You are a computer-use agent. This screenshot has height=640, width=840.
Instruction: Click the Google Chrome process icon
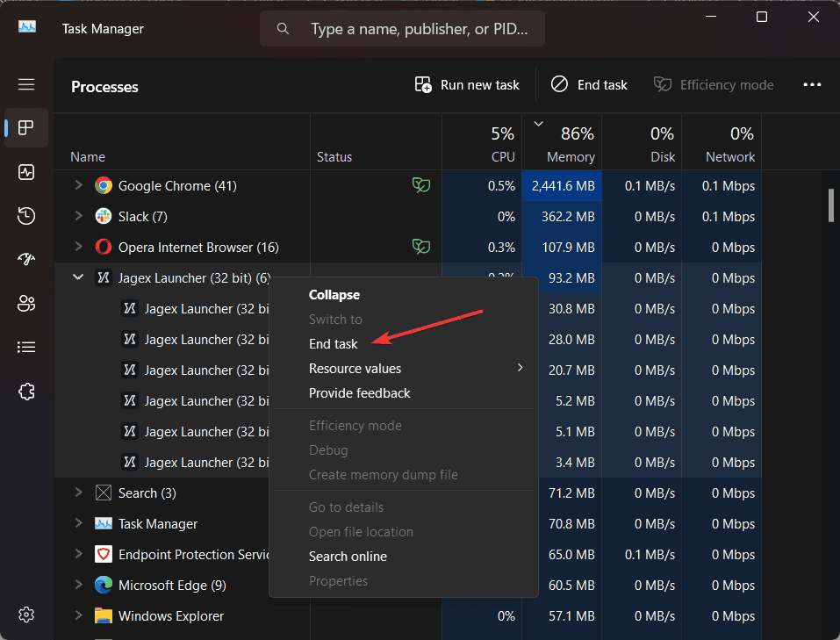pos(104,185)
